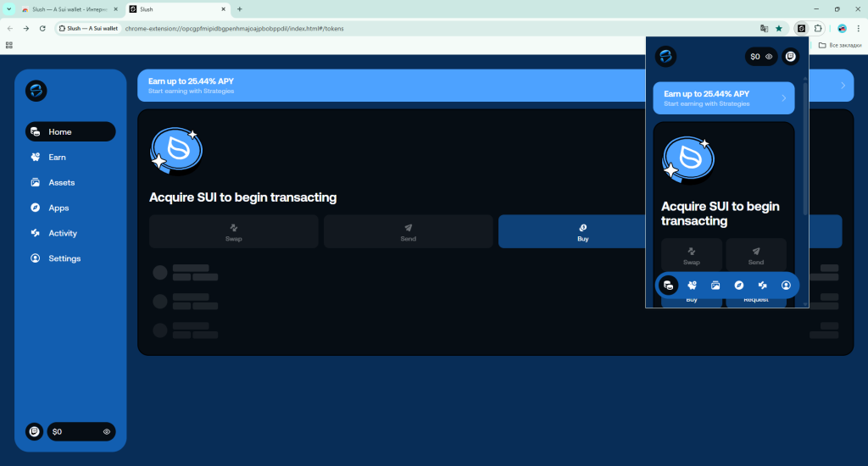
Task: Click the Slush logo in the popup
Action: tap(665, 57)
